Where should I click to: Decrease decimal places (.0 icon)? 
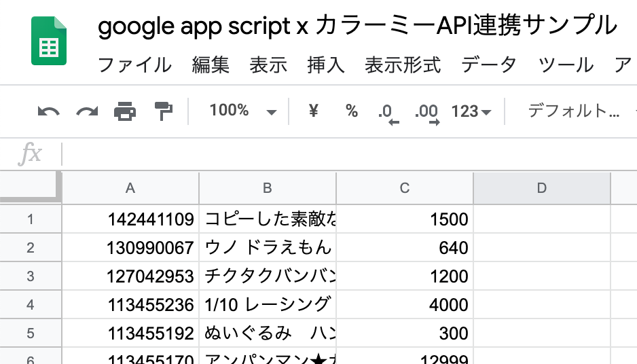click(x=388, y=113)
